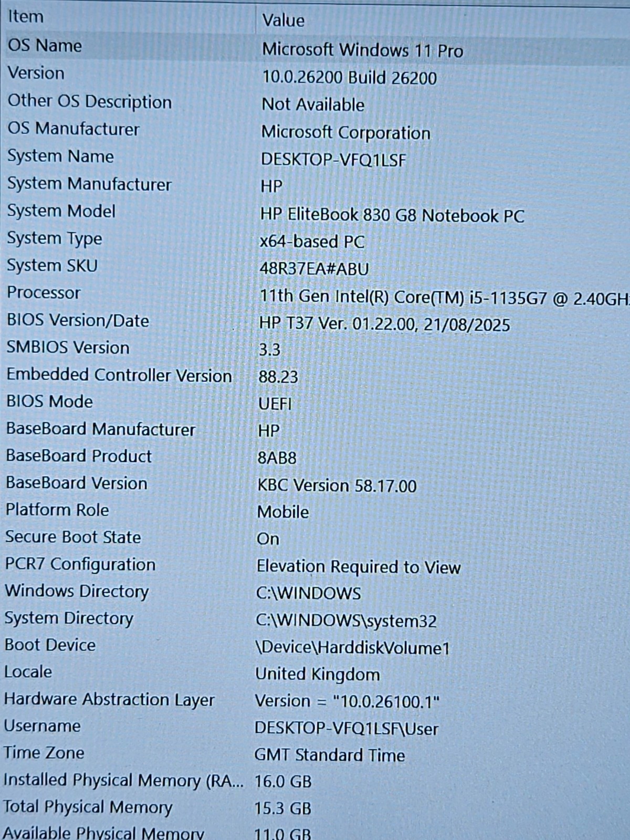630x840 pixels.
Task: Select value DESKTOP-VFQ1LSF\User
Action: [x=346, y=729]
